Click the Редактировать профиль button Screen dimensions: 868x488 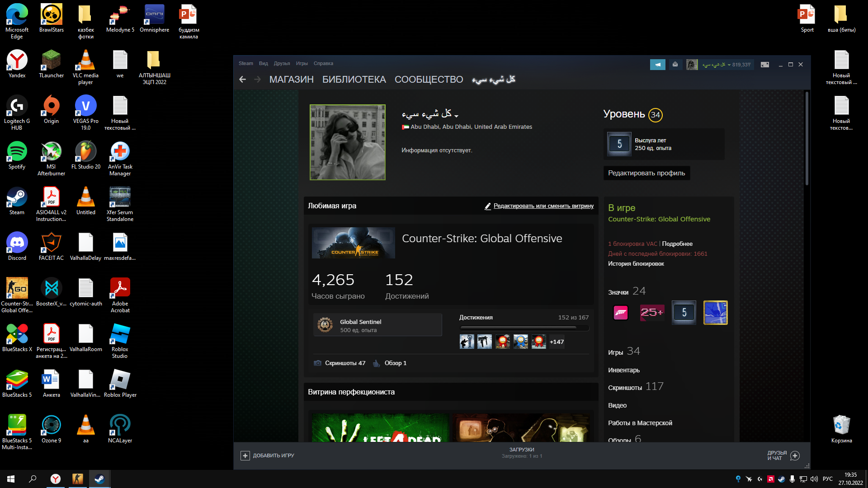pos(646,173)
